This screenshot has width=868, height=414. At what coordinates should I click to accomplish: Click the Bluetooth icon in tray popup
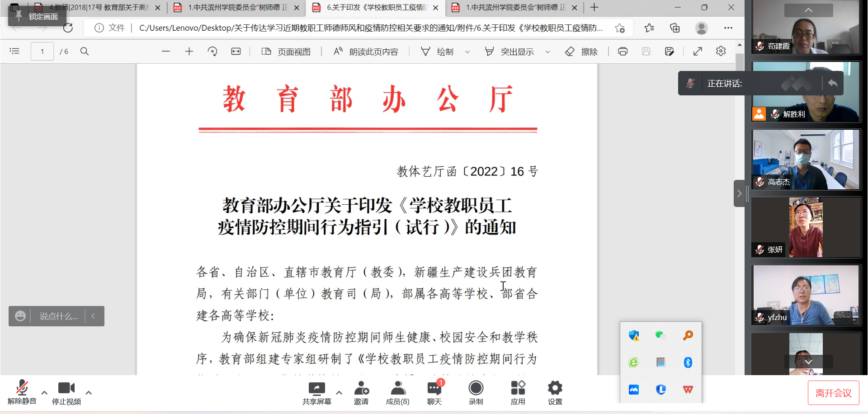click(x=688, y=362)
